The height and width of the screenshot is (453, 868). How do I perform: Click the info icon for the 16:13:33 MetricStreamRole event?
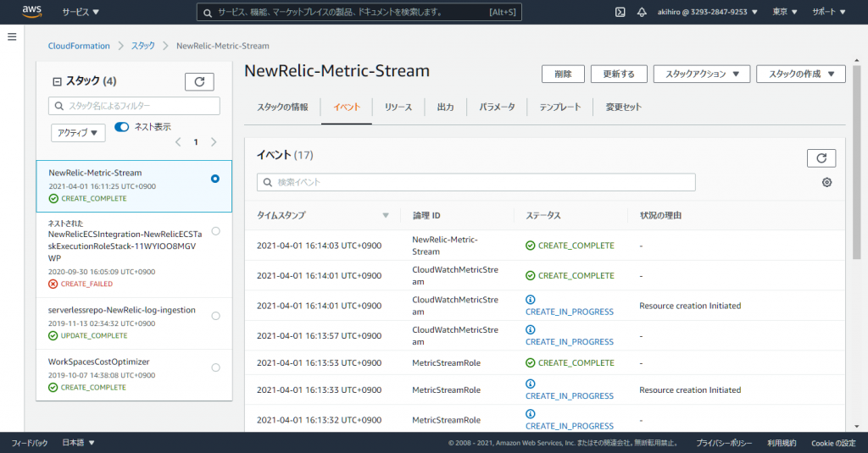click(531, 384)
